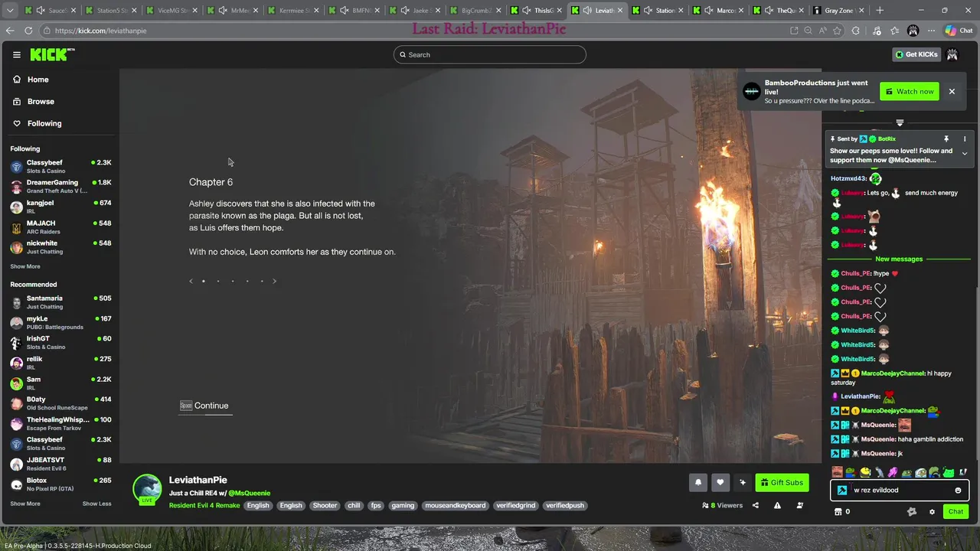Open LeviathanPie streamer avatar
The height and width of the screenshot is (551, 980).
[x=147, y=490]
